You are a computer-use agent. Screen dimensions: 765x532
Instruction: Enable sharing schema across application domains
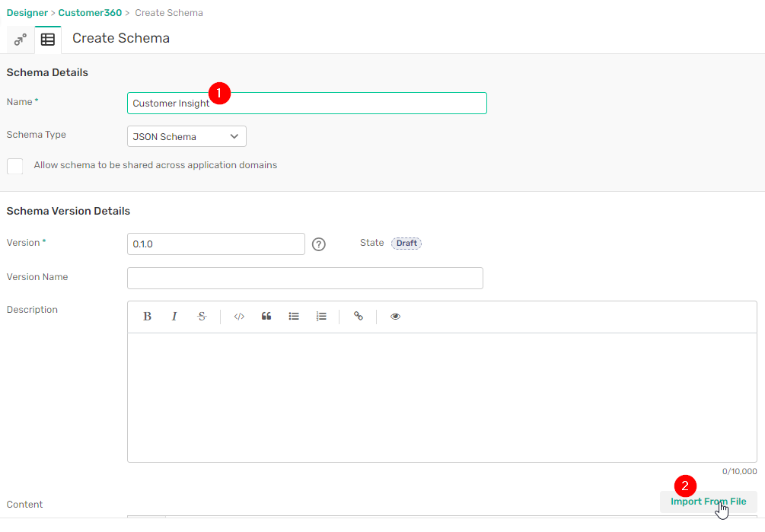[14, 166]
